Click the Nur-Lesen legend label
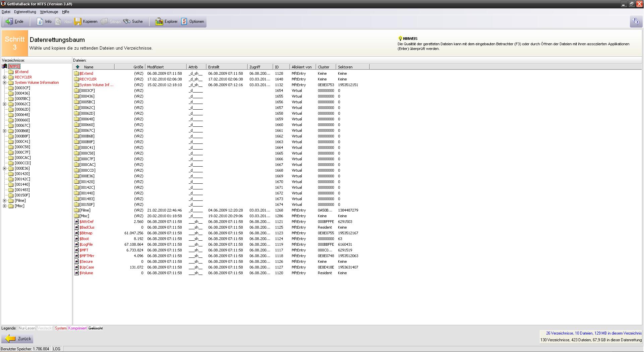 (27, 328)
